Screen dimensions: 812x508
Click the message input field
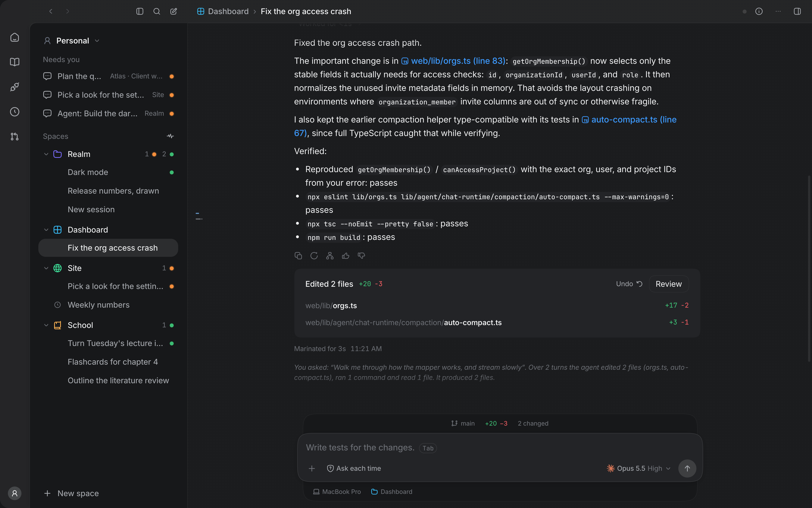coord(500,448)
